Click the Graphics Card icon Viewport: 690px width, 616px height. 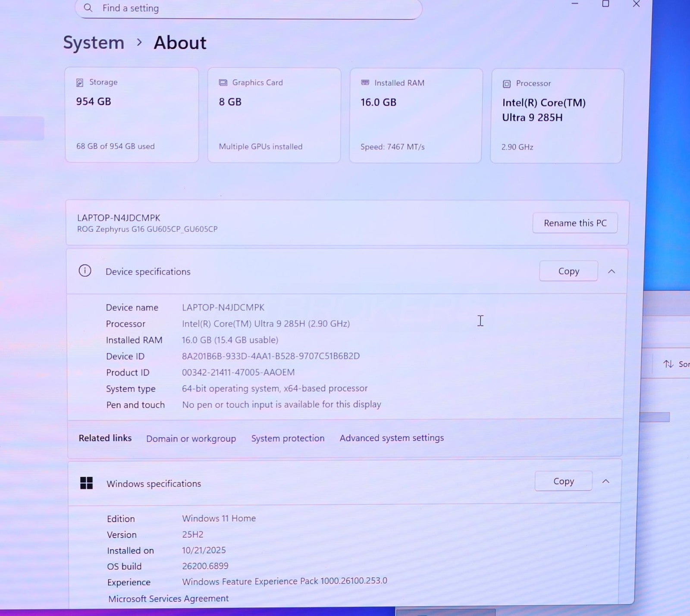click(x=223, y=83)
